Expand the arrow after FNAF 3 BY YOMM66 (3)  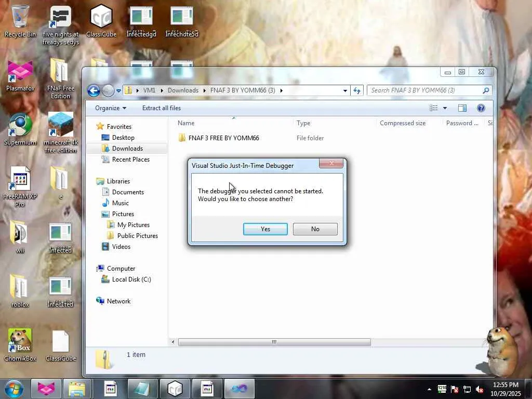pyautogui.click(x=281, y=90)
